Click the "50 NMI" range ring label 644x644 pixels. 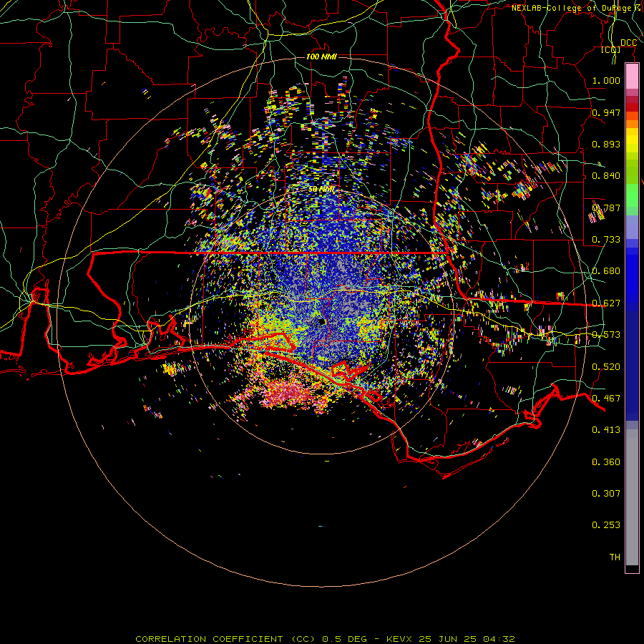(x=321, y=190)
